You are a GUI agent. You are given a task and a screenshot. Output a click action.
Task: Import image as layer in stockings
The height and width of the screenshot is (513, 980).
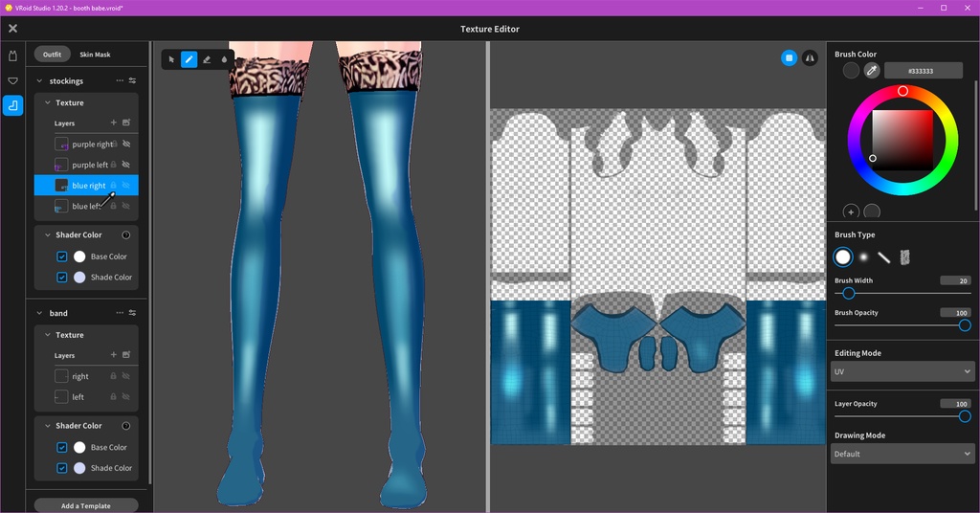tap(126, 123)
